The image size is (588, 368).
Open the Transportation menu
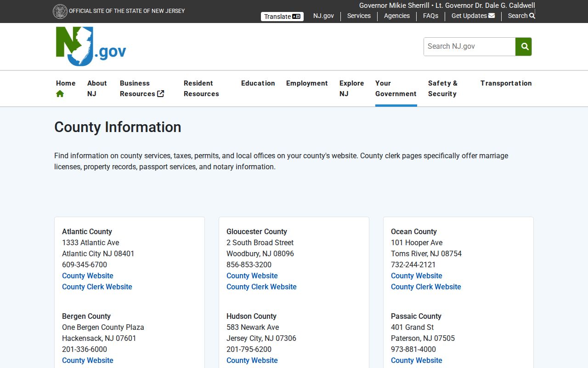[506, 83]
